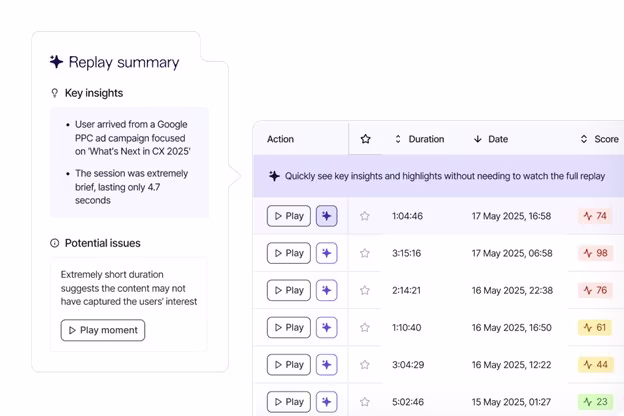Click the score 74 pulse badge
This screenshot has width=624, height=416.
(595, 216)
